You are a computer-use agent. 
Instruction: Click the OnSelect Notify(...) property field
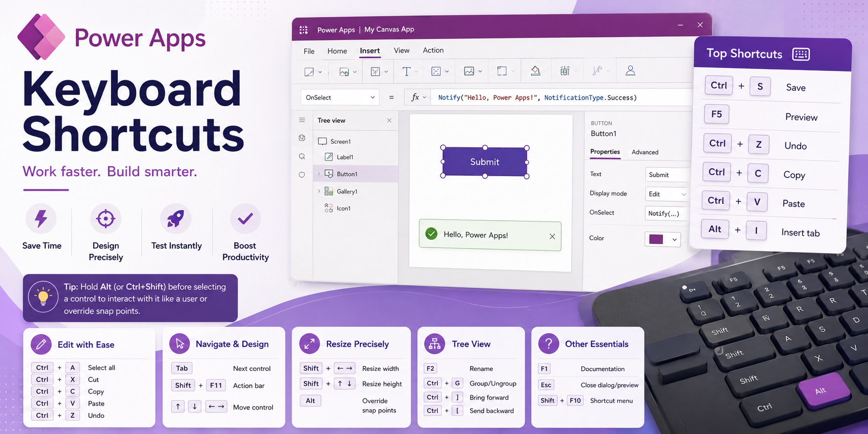click(x=667, y=213)
